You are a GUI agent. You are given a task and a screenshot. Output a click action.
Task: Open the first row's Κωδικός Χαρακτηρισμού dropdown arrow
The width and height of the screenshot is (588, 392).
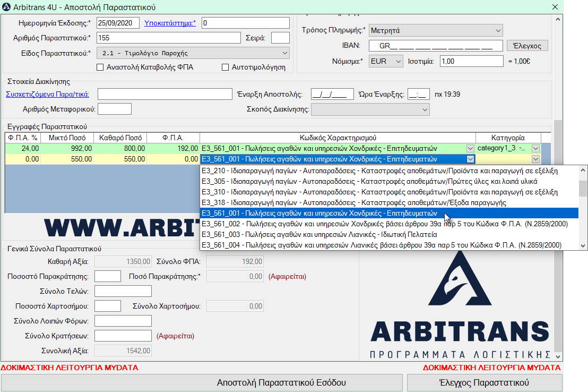[470, 148]
